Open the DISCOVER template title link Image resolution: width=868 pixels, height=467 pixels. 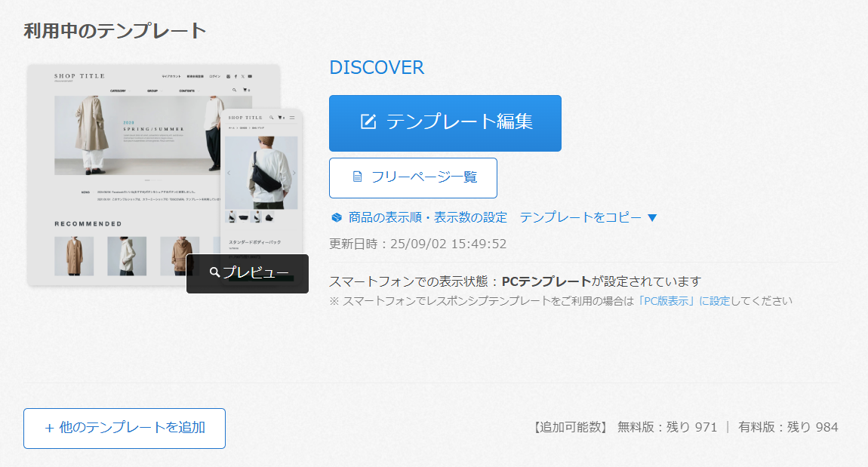(377, 67)
